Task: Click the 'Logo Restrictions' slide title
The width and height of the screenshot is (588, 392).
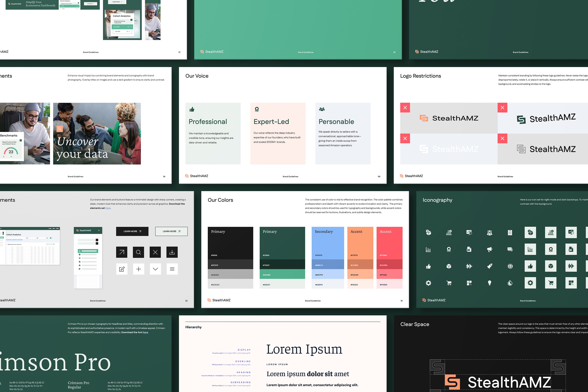Action: click(x=420, y=76)
